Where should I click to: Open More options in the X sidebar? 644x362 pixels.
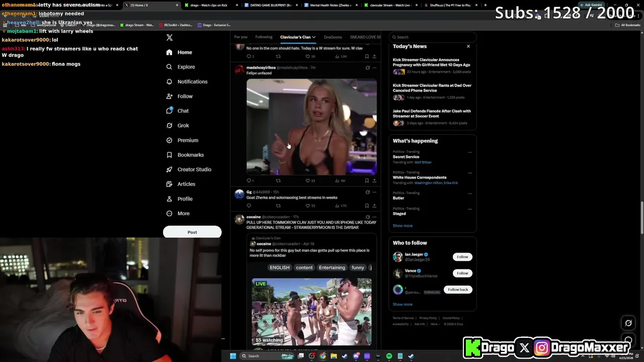[178, 213]
